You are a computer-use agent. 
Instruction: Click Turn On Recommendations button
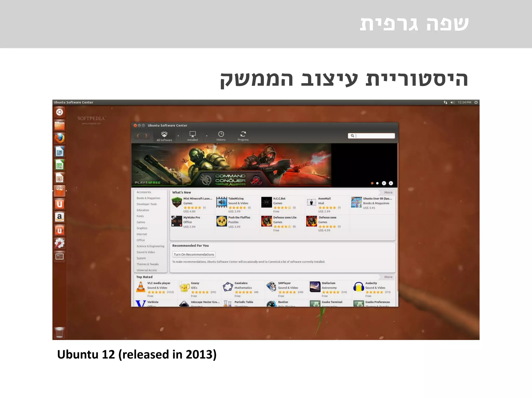tap(194, 255)
